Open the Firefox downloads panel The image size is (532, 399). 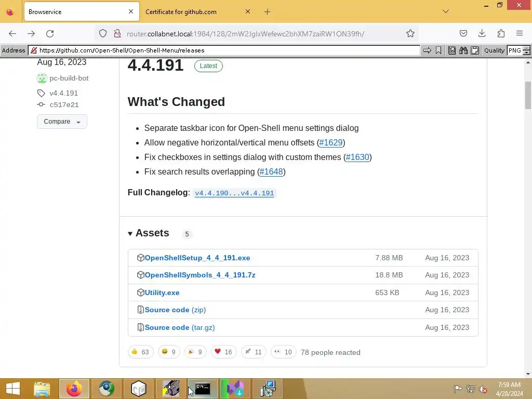coord(482,33)
